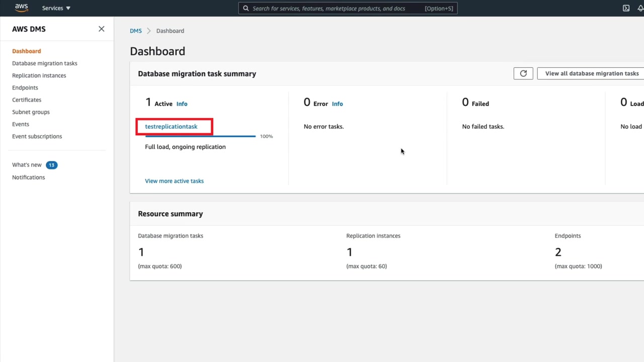Close the AWS DMS sidebar panel
This screenshot has width=644, height=362.
102,29
